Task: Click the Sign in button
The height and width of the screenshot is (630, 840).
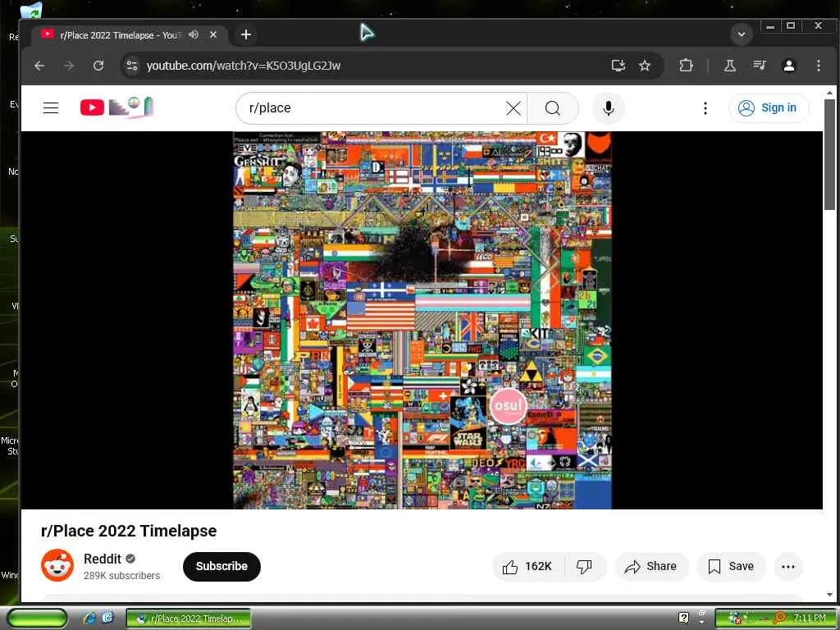Action: [x=768, y=107]
